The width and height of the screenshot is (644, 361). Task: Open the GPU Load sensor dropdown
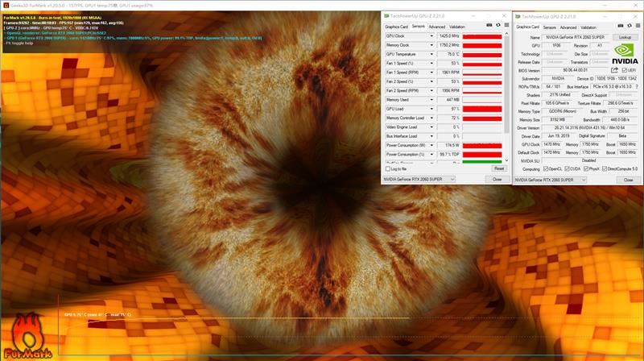click(431, 109)
